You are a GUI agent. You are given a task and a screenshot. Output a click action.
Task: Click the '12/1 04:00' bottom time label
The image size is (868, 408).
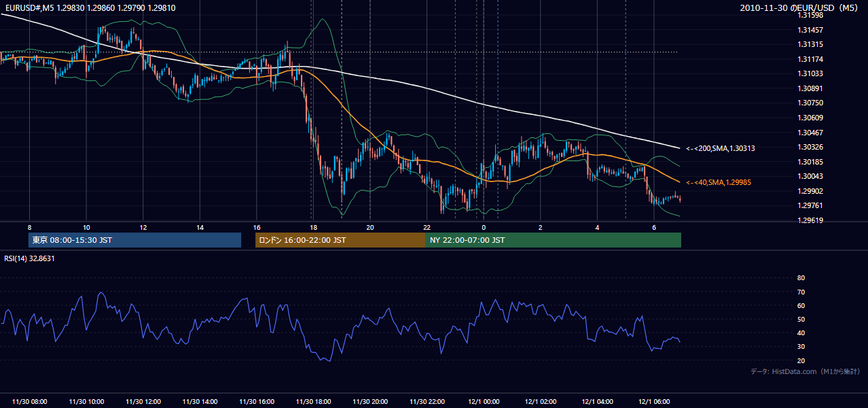tap(597, 402)
